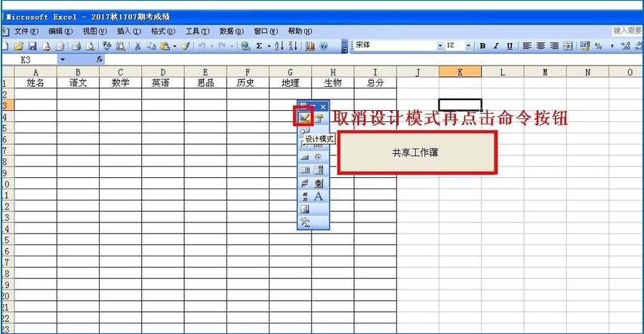The height and width of the screenshot is (334, 644).
Task: Run the Spelling check toolbar icon
Action: click(x=106, y=46)
